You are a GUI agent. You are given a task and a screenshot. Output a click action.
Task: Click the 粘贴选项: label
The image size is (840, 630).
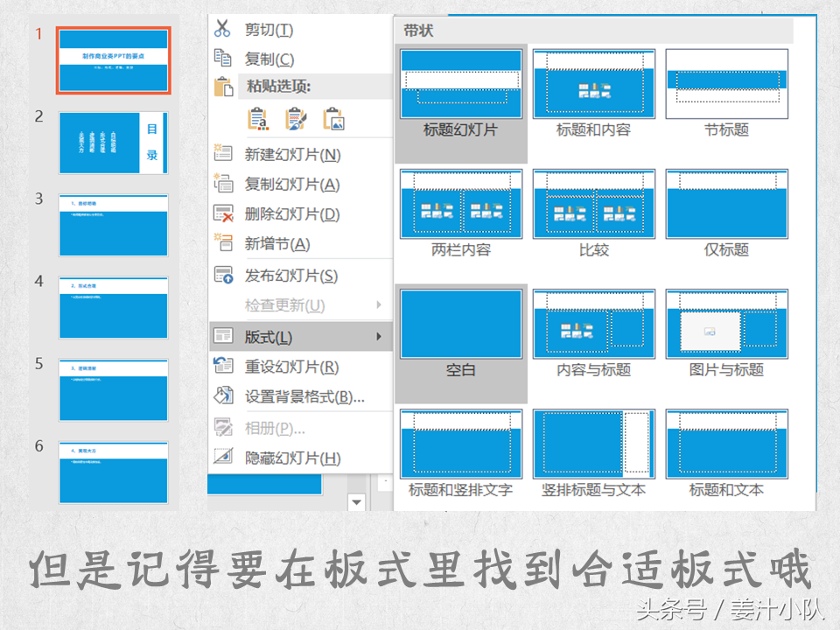[278, 87]
